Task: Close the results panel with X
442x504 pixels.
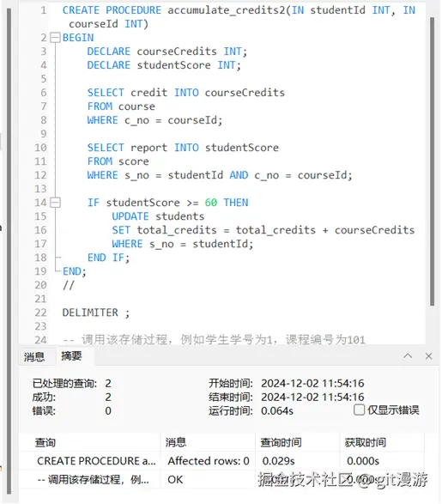Action: coord(428,355)
